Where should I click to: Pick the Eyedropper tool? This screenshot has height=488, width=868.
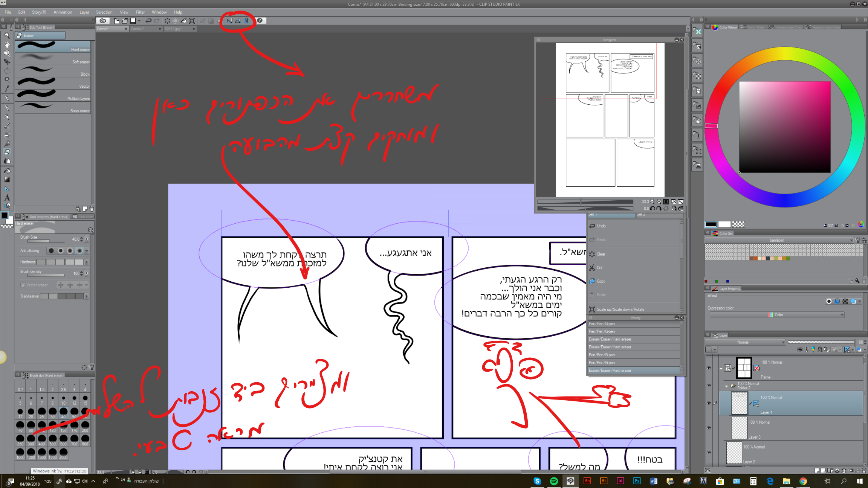pyautogui.click(x=7, y=89)
